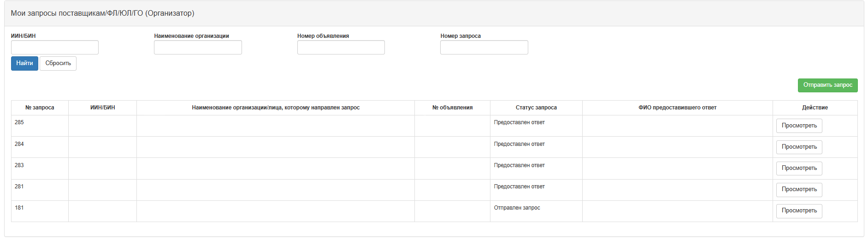Click the ФИО предоставившего ответ column header

coord(678,108)
